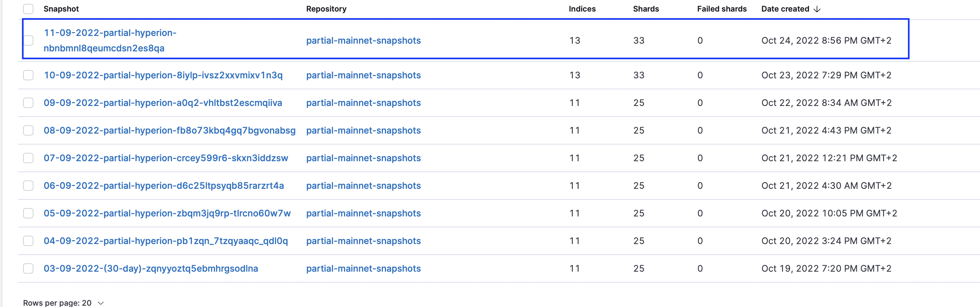
Task: Open the Rows per page dropdown
Action: click(x=64, y=303)
